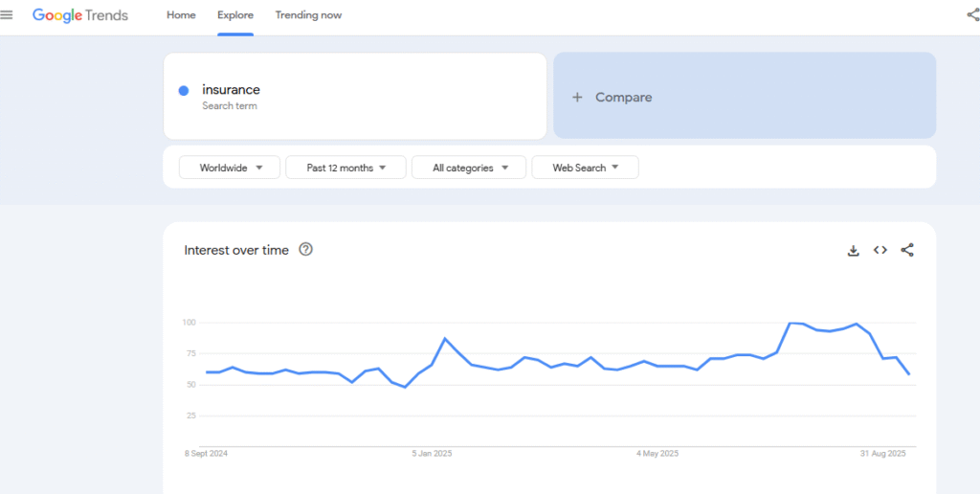Click the chart spike near 5 Jan 2025

pos(445,339)
